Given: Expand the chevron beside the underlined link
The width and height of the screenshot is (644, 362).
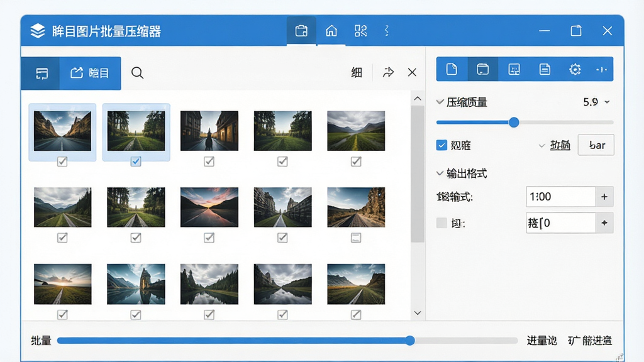Looking at the screenshot, I should [x=541, y=145].
